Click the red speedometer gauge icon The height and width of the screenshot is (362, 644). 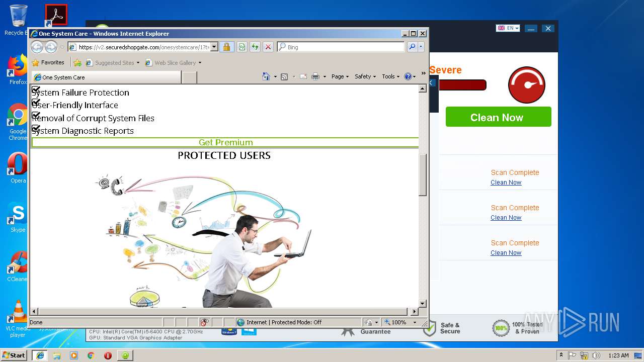(527, 84)
